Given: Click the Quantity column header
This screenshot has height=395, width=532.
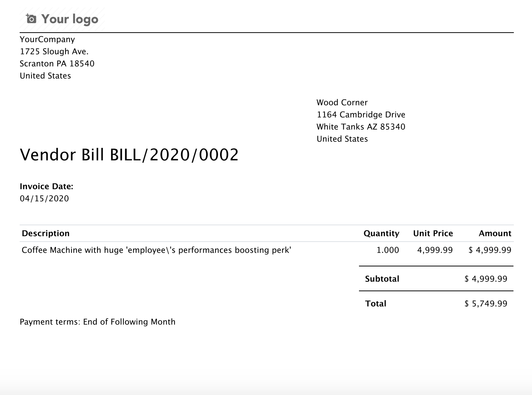Looking at the screenshot, I should click(381, 233).
